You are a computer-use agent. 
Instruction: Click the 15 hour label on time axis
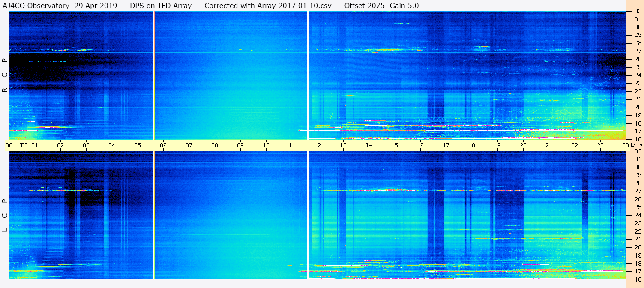click(394, 145)
